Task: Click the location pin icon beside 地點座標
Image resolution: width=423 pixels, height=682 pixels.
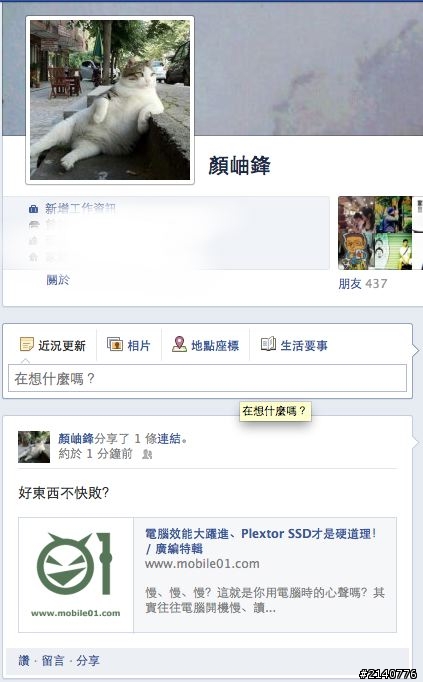Action: tap(179, 344)
